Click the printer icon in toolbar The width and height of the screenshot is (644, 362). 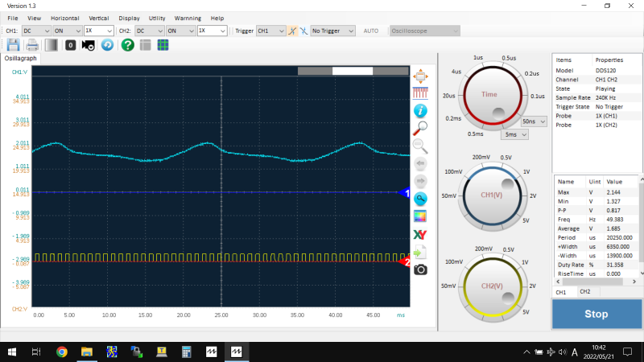[x=32, y=45]
